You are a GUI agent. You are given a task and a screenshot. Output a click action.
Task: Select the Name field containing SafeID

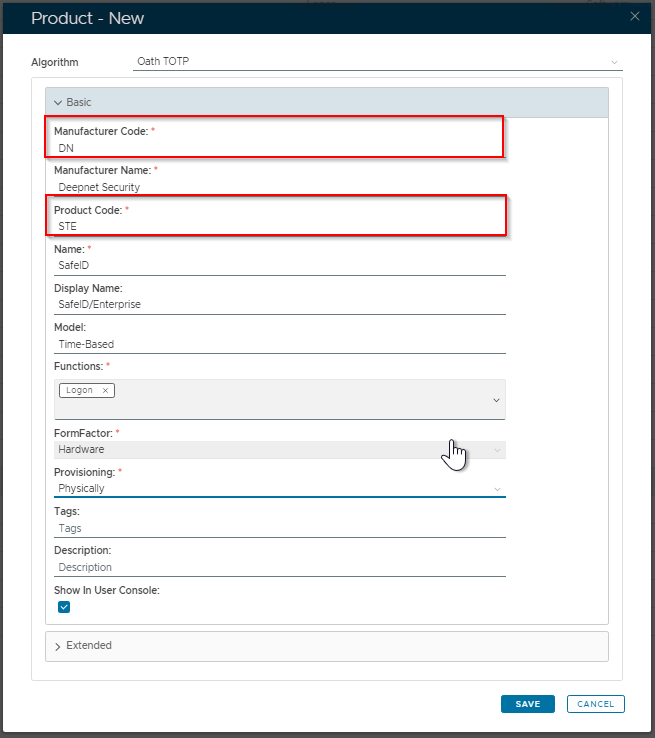[280, 266]
